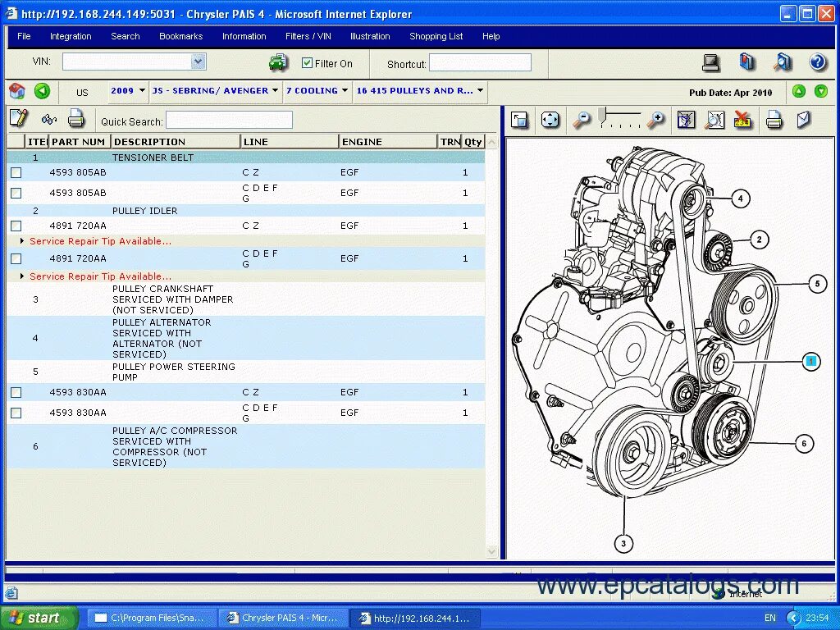The height and width of the screenshot is (630, 840).
Task: Click the zoom area selection icon
Action: click(x=714, y=120)
